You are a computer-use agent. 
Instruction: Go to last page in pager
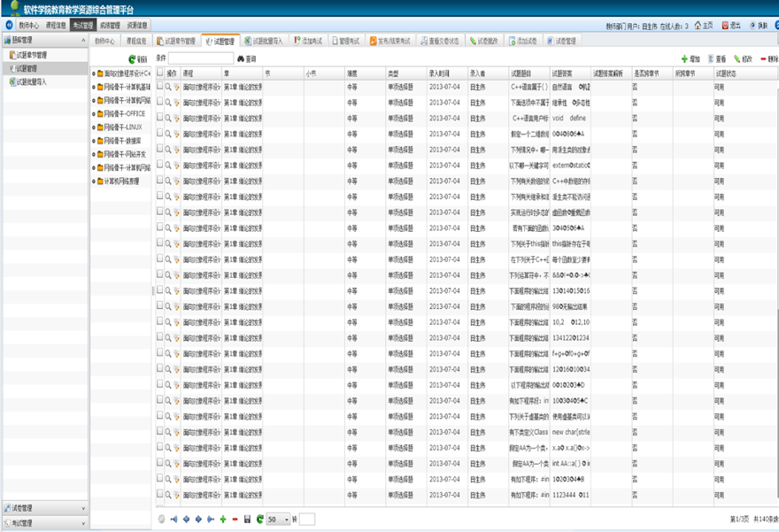pos(211,519)
